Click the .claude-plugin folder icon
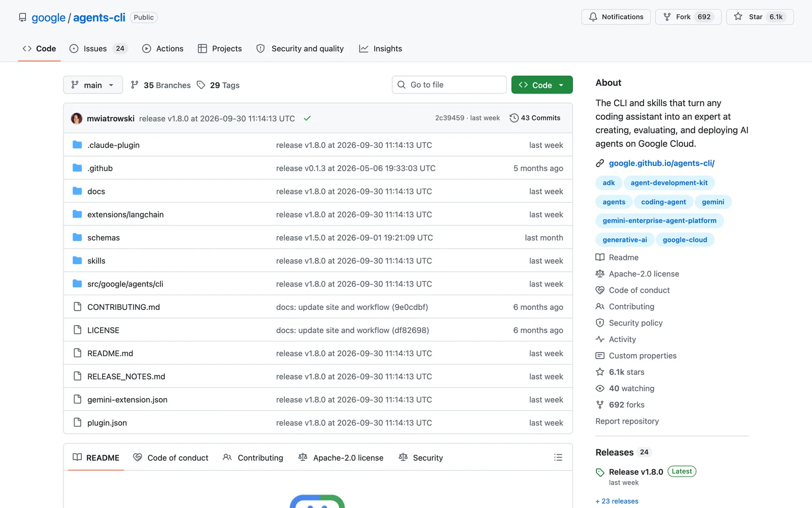812x508 pixels. 77,145
